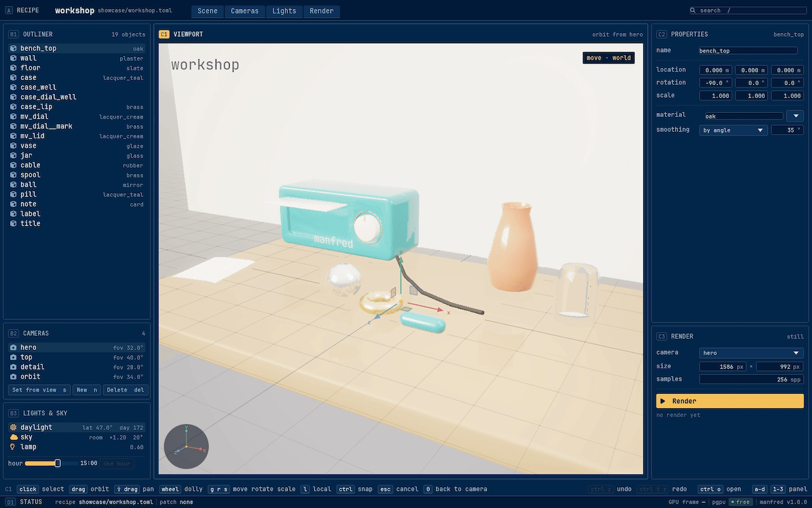Screen dimensions: 812x508
Task: Click the cube icon beside jar
Action: click(13, 156)
